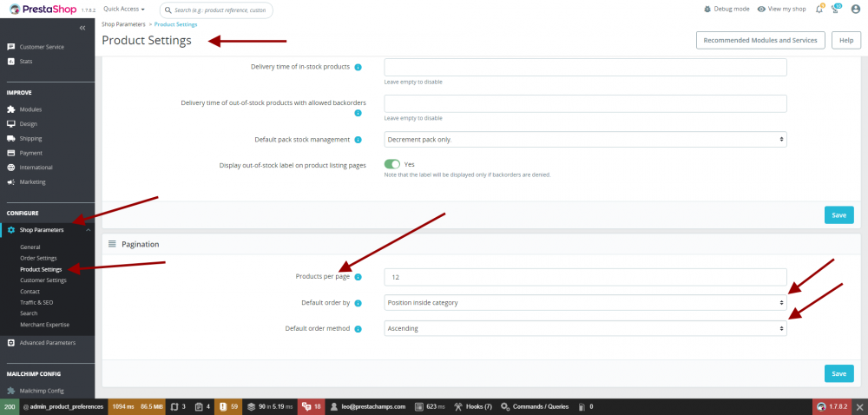Show info for Default order method
Image resolution: width=868 pixels, height=415 pixels.
[x=358, y=329]
